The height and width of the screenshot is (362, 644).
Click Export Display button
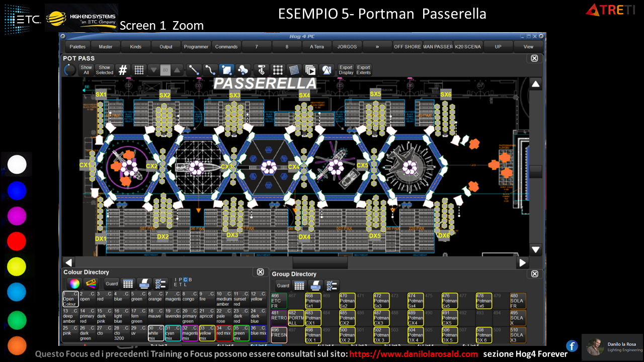click(346, 70)
